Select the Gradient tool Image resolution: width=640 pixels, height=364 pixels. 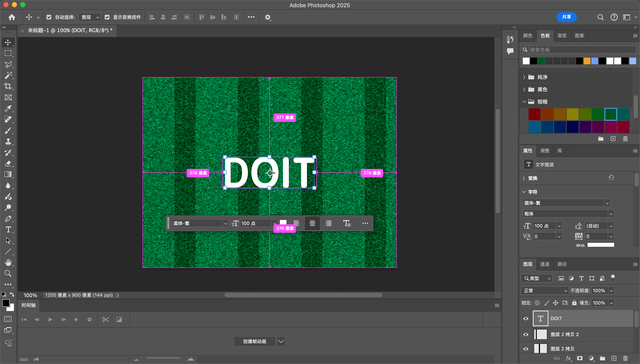(8, 175)
